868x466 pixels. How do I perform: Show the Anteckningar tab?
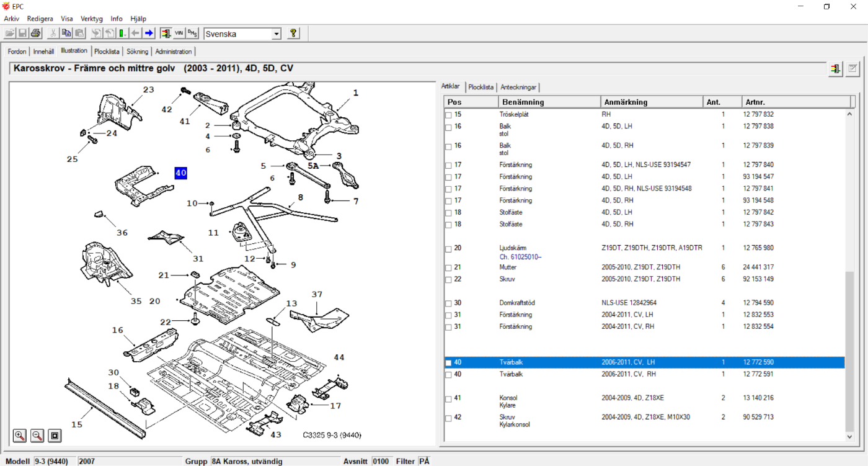[520, 87]
